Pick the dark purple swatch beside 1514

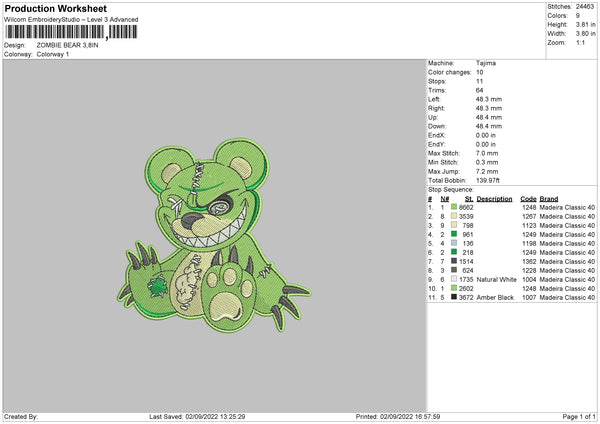pos(454,261)
